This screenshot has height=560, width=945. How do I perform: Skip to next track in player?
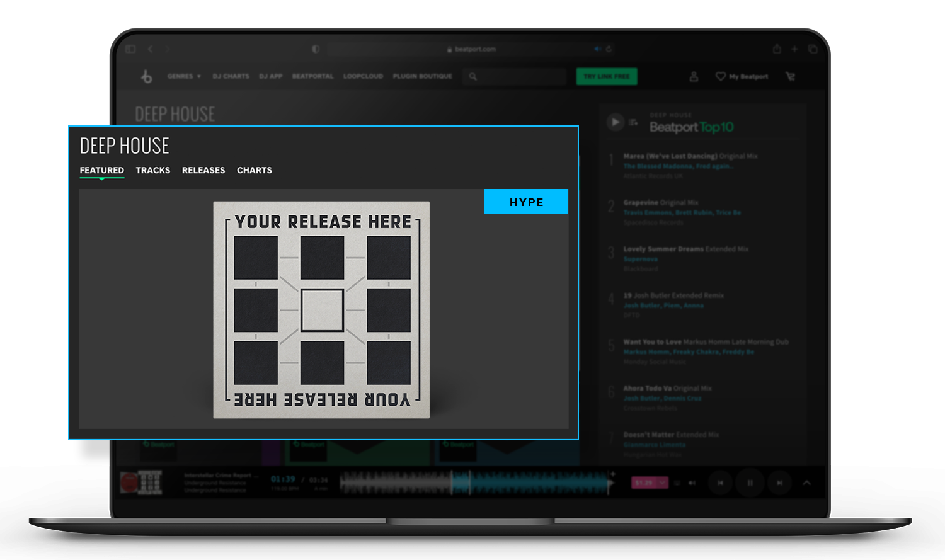click(x=779, y=483)
